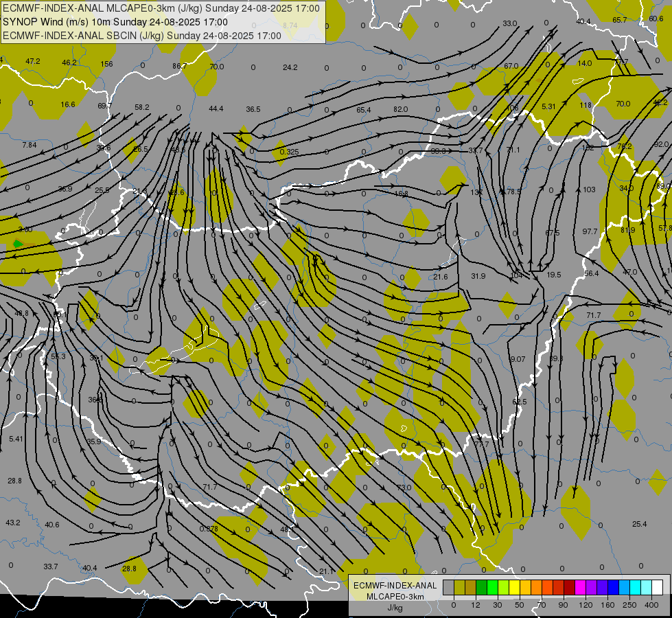The image size is (672, 618).
Task: Click the '7.84' data value
Action: (30, 145)
